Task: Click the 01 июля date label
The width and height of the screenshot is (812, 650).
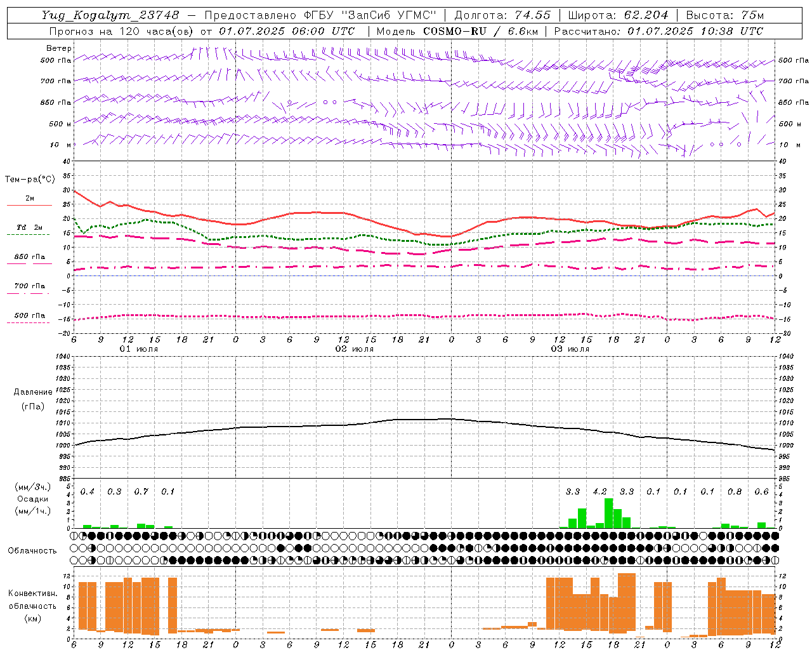Action: point(140,349)
